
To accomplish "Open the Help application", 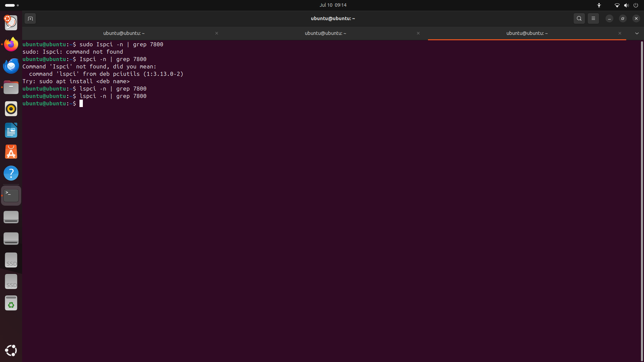I will [11, 173].
